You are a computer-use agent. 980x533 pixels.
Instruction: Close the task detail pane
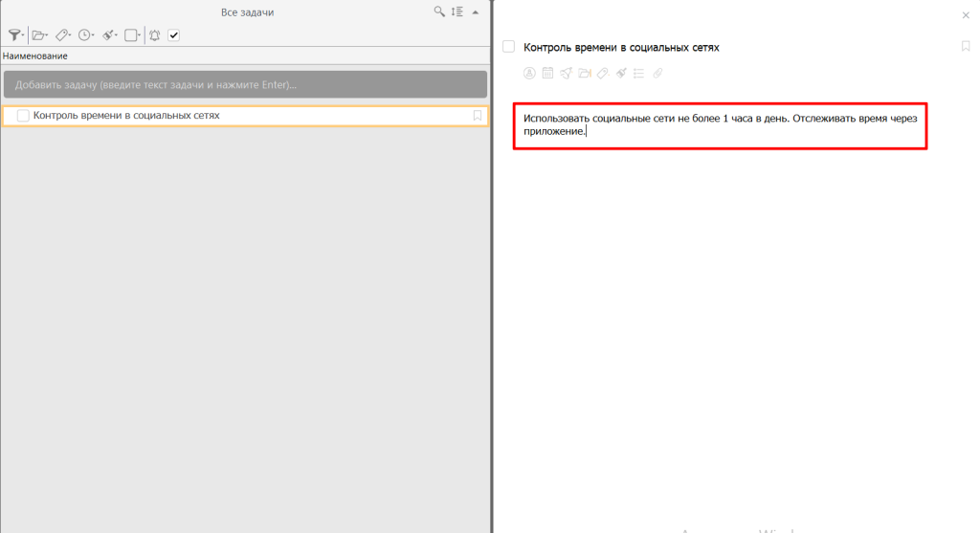[966, 15]
